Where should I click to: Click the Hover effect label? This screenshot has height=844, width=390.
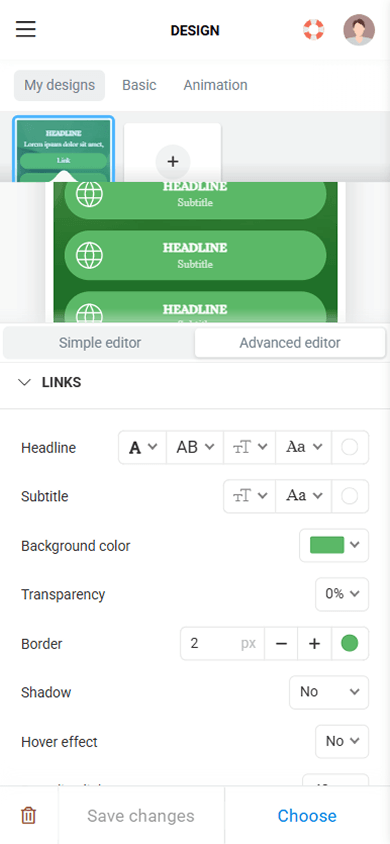(x=59, y=742)
